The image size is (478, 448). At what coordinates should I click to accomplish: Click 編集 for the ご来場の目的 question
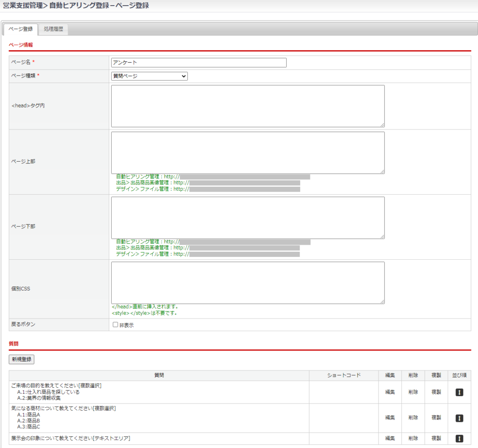click(390, 392)
